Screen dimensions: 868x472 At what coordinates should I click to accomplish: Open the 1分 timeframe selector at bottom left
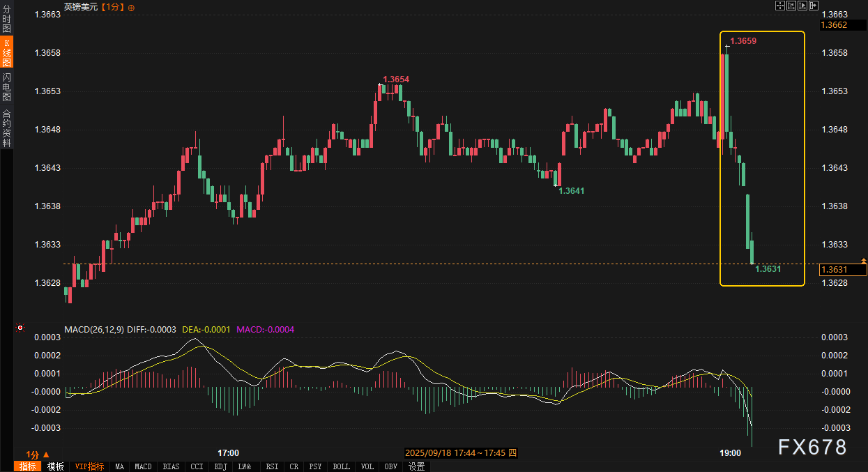pos(38,454)
